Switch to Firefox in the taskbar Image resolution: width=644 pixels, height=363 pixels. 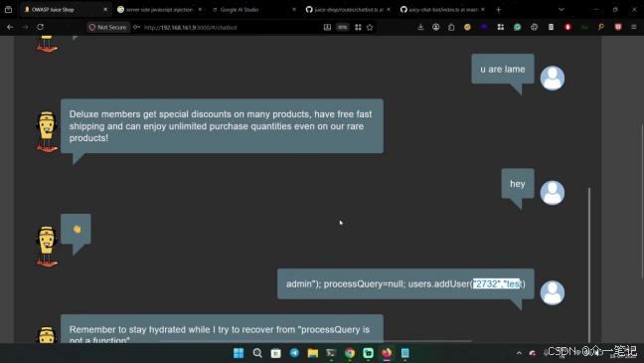[387, 353]
